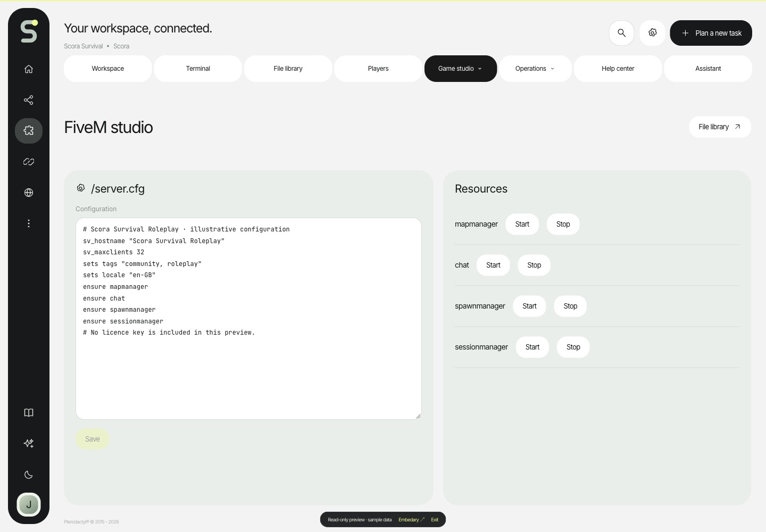The image size is (766, 532).
Task: Stop the sessionmanager resource
Action: point(573,347)
